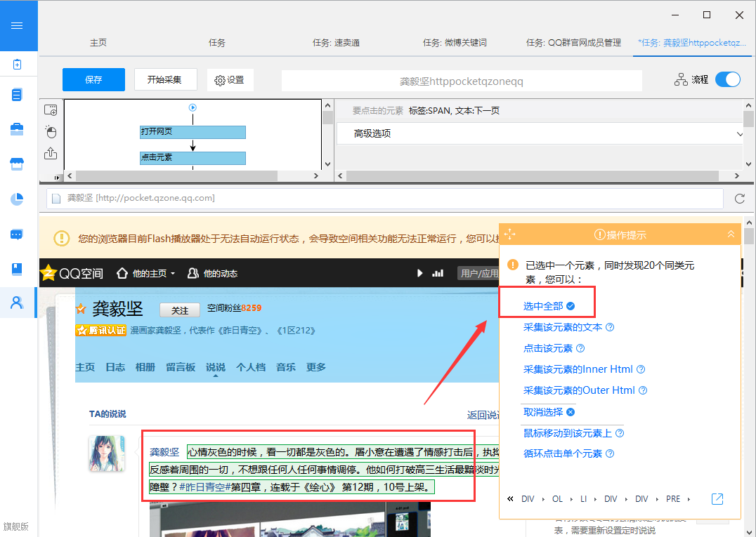Open the 个人档 profile navigation item
Viewport: 756px width, 537px height.
pos(251,367)
